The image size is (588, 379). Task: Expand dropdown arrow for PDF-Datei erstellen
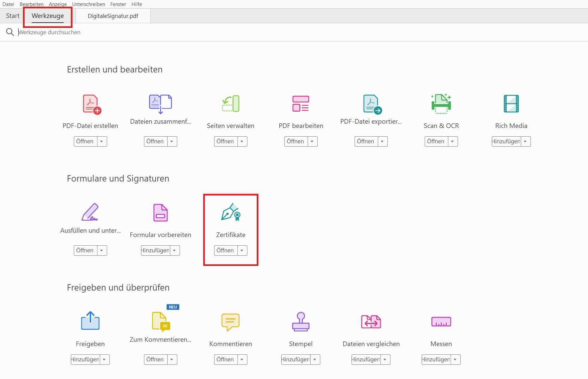point(102,141)
